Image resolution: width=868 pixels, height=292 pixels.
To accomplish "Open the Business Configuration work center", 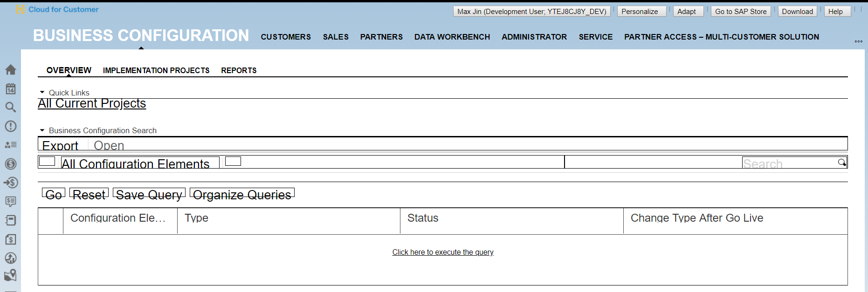I will click(x=141, y=35).
